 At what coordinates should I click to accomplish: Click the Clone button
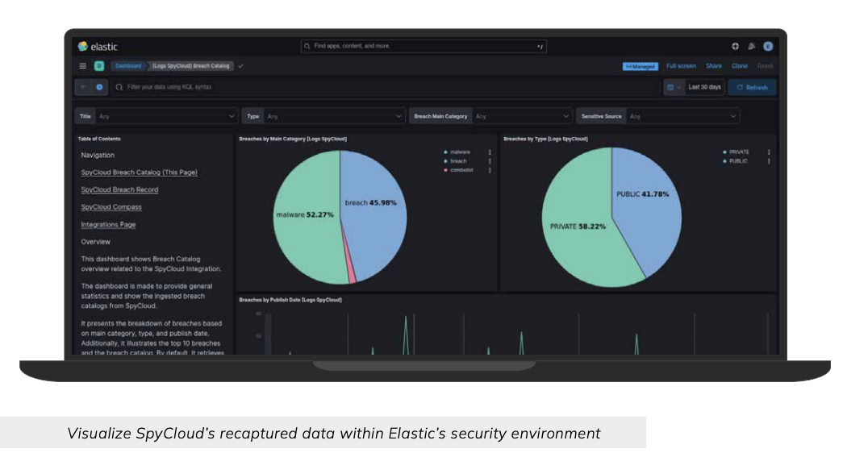pos(740,66)
